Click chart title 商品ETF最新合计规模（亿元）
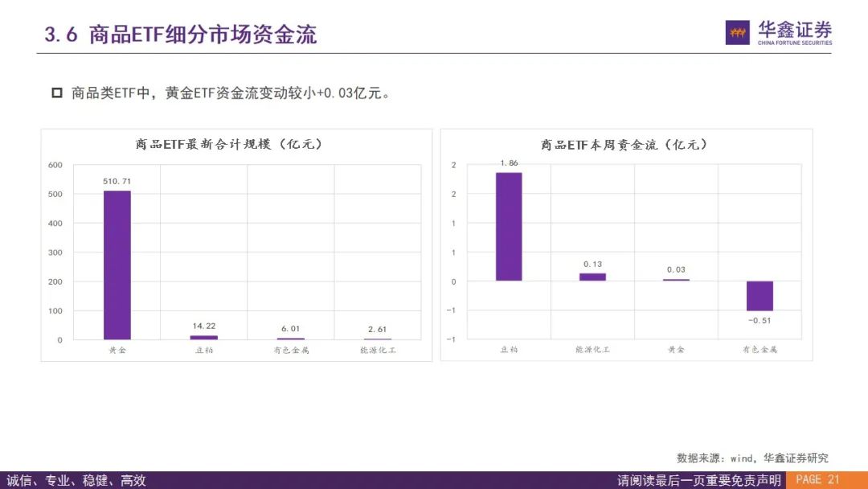Screen dimensions: 868x489 [x=228, y=145]
